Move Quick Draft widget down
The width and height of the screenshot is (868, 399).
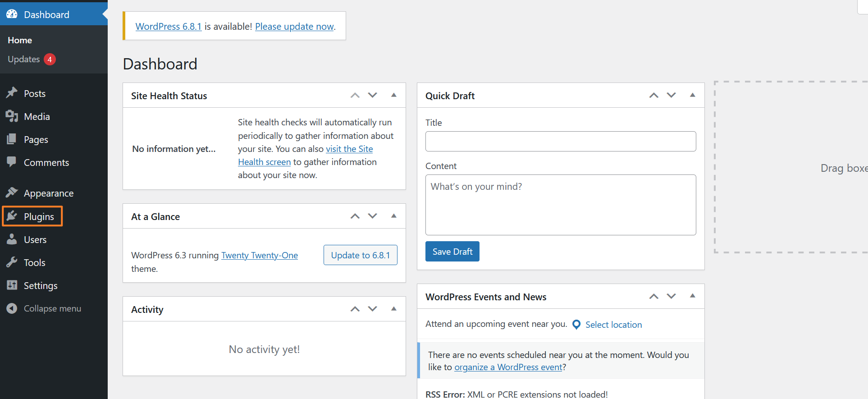pyautogui.click(x=671, y=95)
